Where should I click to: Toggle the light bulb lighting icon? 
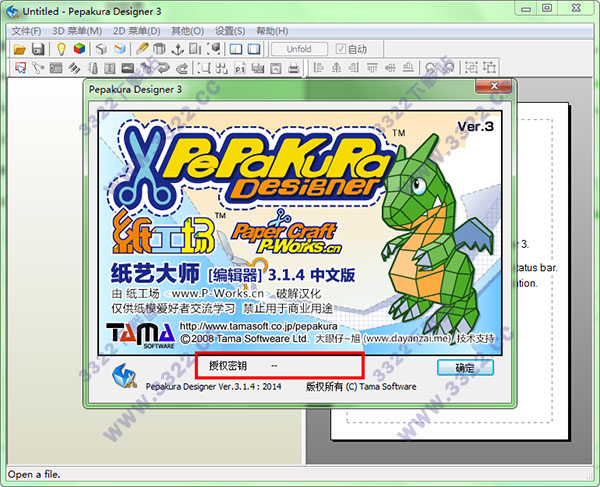pyautogui.click(x=61, y=49)
